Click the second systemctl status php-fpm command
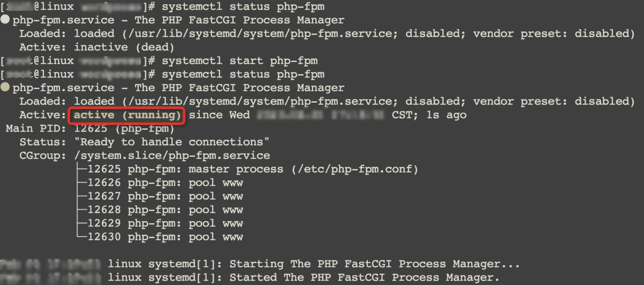Screen dimensions: 644x285 [243, 74]
